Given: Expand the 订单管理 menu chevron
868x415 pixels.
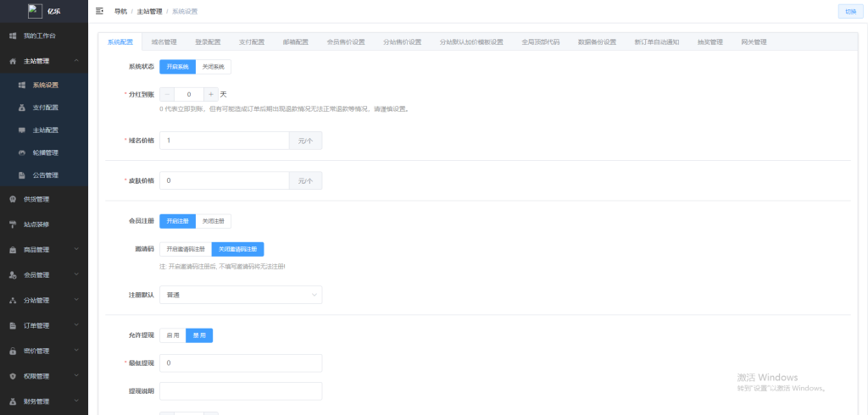Looking at the screenshot, I should [x=76, y=325].
